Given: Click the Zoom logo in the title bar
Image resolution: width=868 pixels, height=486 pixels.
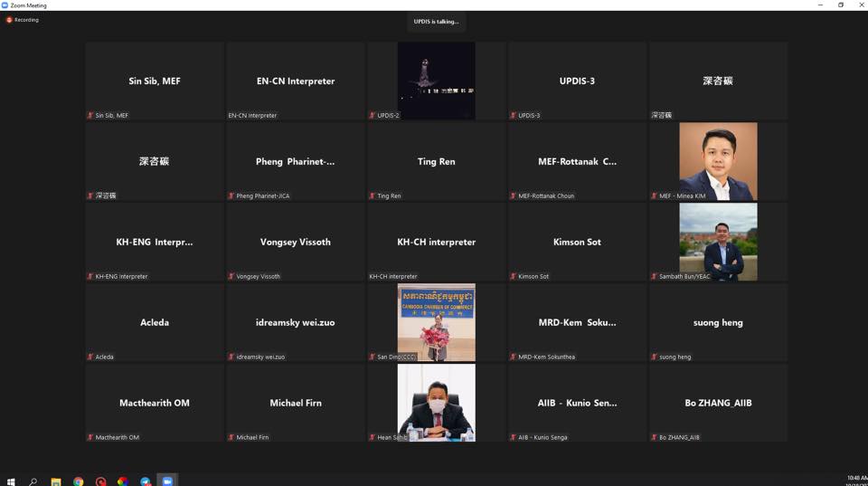Looking at the screenshot, I should coord(5,5).
